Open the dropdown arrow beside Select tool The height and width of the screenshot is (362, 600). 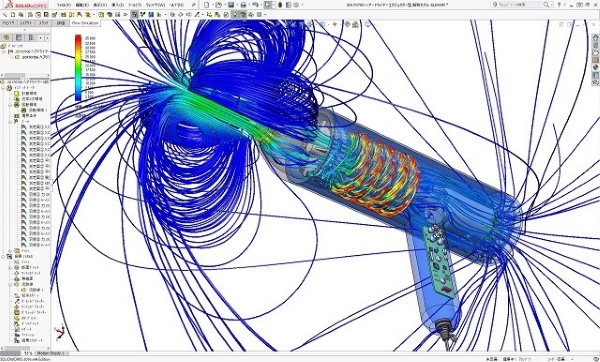[x=274, y=5]
